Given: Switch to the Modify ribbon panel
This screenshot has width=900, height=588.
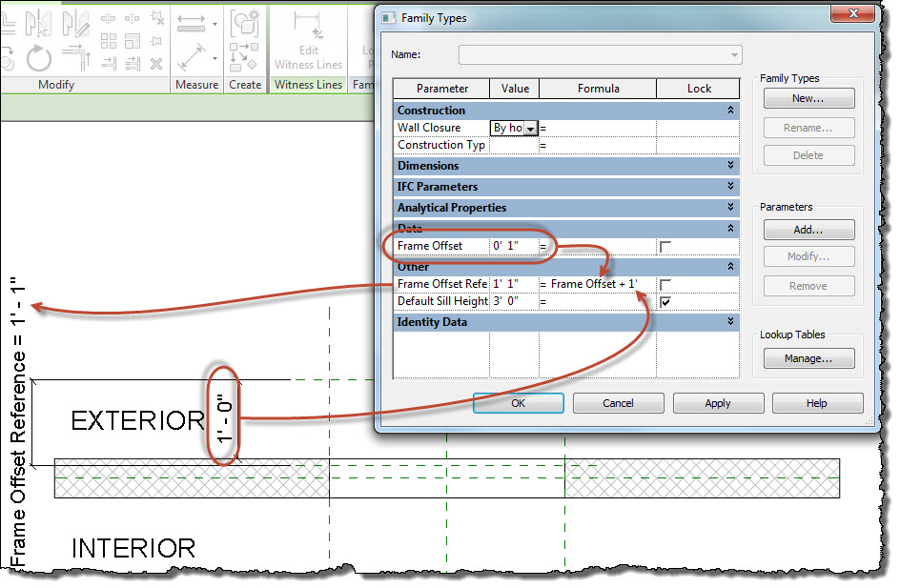Looking at the screenshot, I should click(56, 85).
